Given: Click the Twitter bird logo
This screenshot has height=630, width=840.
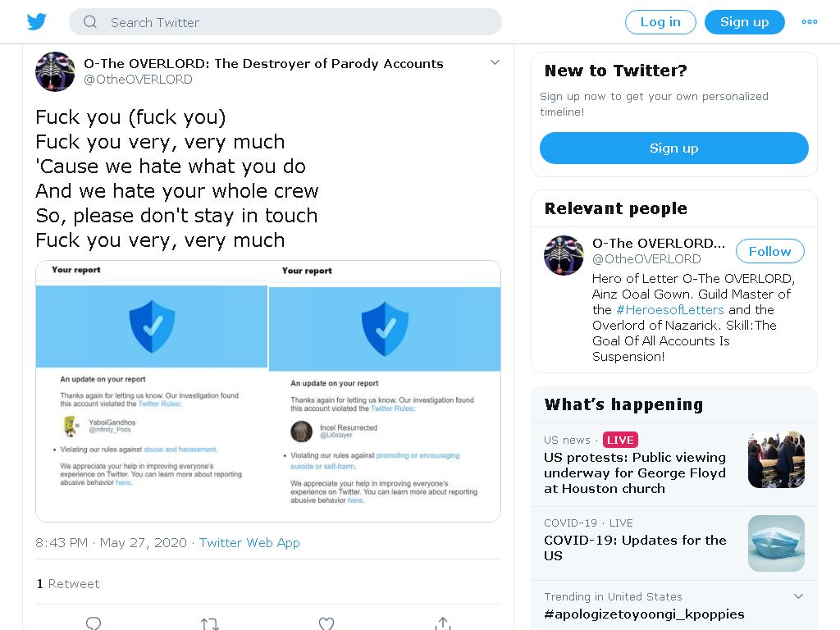Looking at the screenshot, I should (x=36, y=22).
